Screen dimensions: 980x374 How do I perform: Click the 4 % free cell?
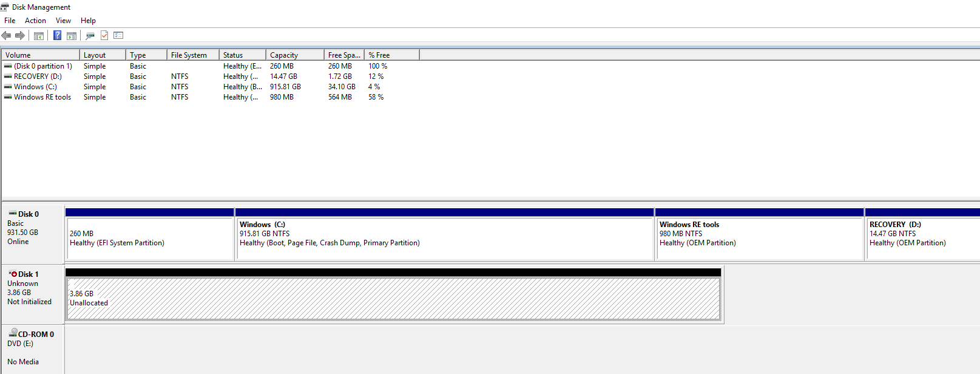pyautogui.click(x=374, y=87)
